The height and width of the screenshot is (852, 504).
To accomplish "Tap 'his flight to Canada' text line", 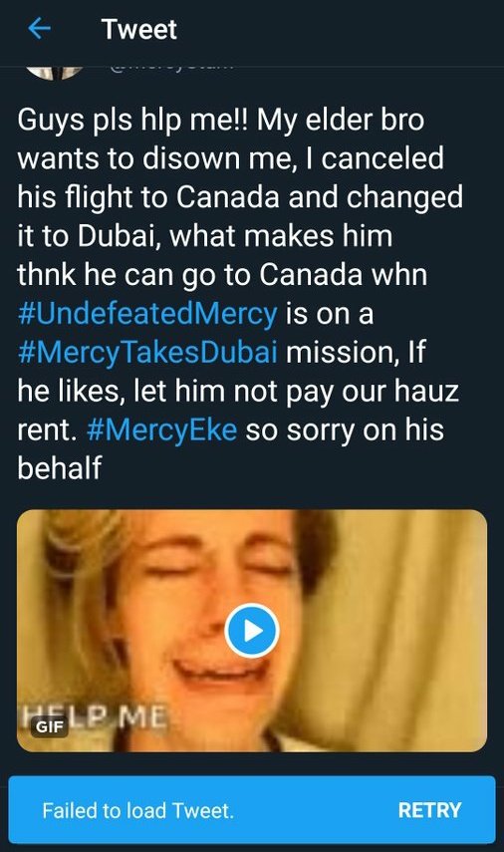I will 148,197.
